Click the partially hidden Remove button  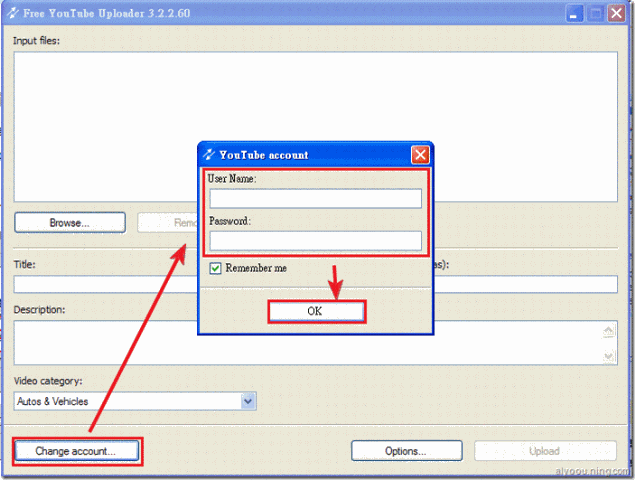[168, 222]
